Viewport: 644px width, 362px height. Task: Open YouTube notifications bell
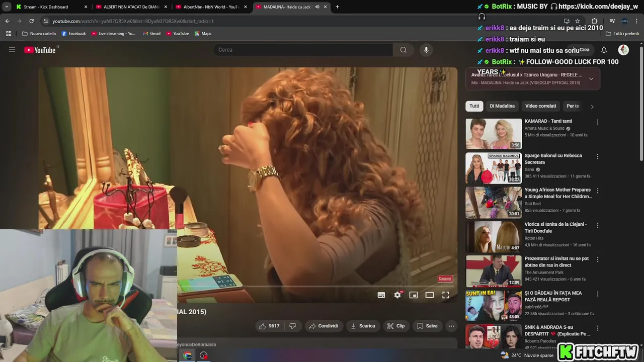coord(604,50)
